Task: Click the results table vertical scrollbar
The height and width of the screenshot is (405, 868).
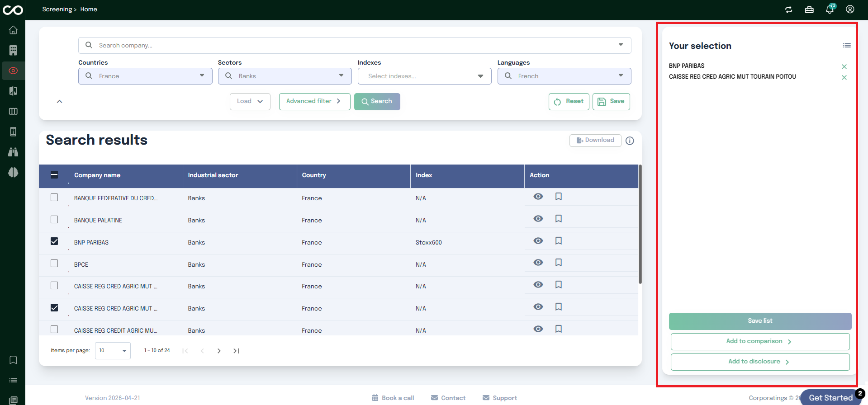Action: 640,224
